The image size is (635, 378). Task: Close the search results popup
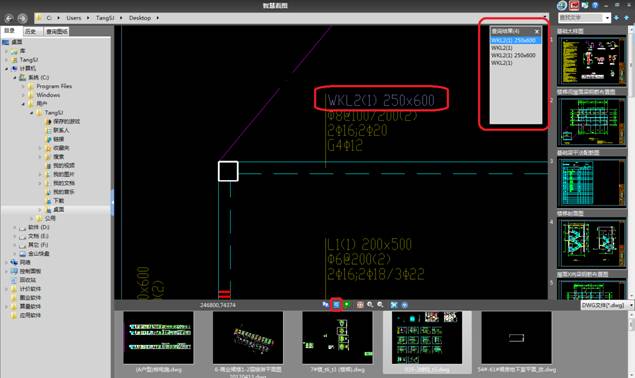click(537, 31)
